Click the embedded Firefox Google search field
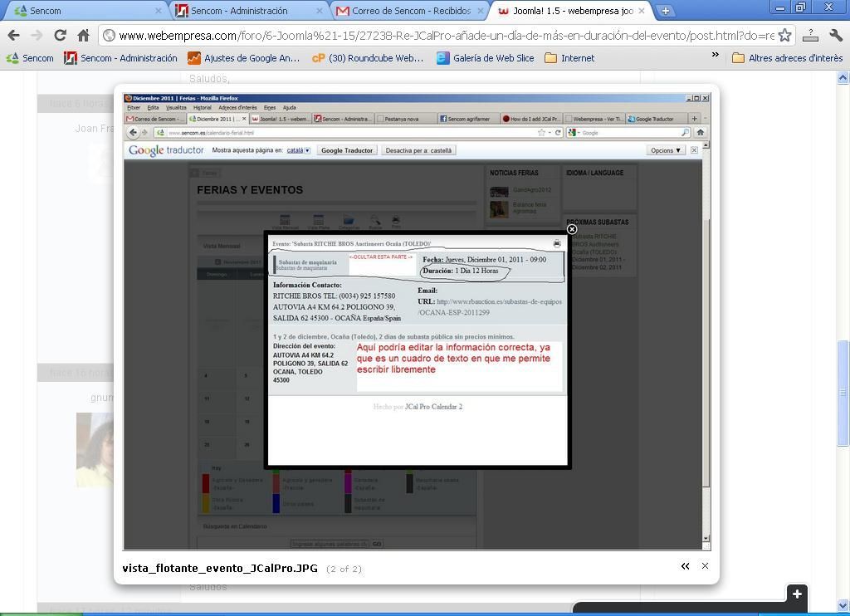The width and height of the screenshot is (850, 616). 630,132
